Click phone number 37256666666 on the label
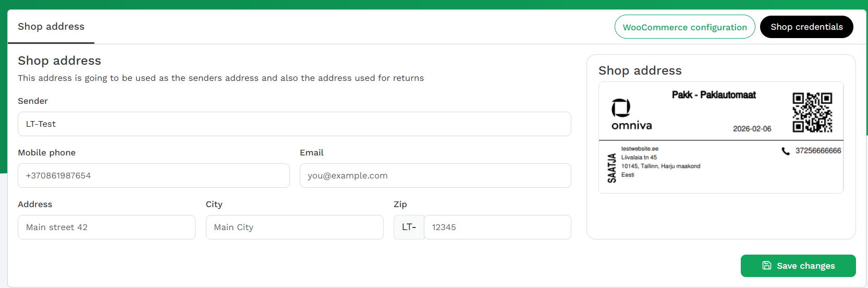 tap(818, 151)
